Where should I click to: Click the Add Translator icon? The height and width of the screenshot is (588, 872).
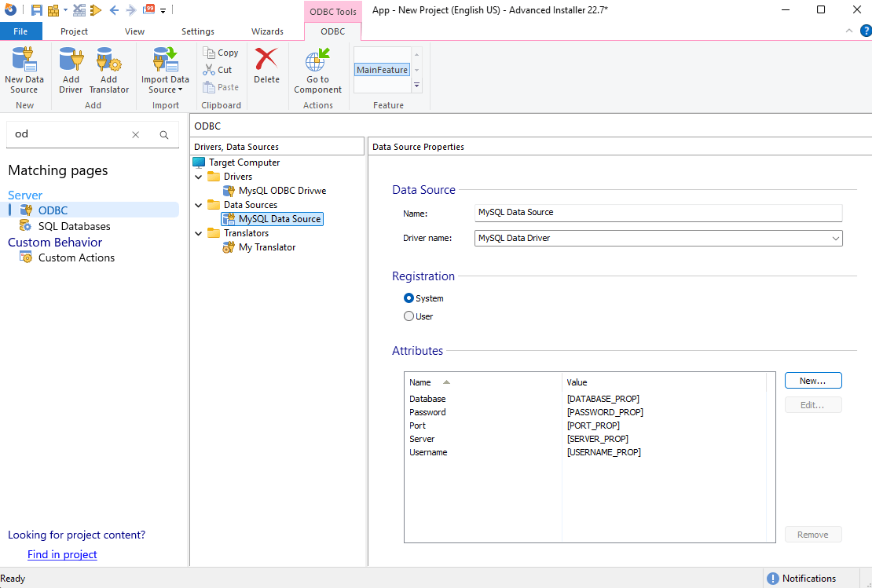pos(108,60)
